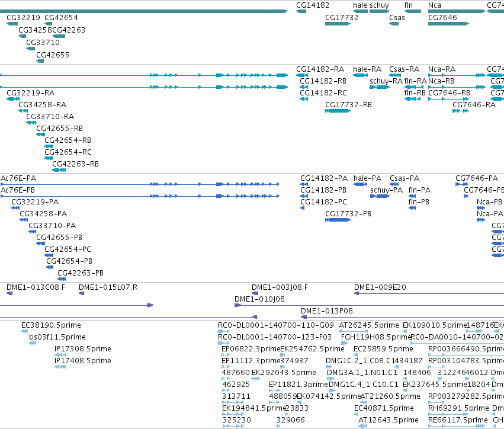
Task: Click the CG7646-RA transcript label
Action: (x=474, y=105)
